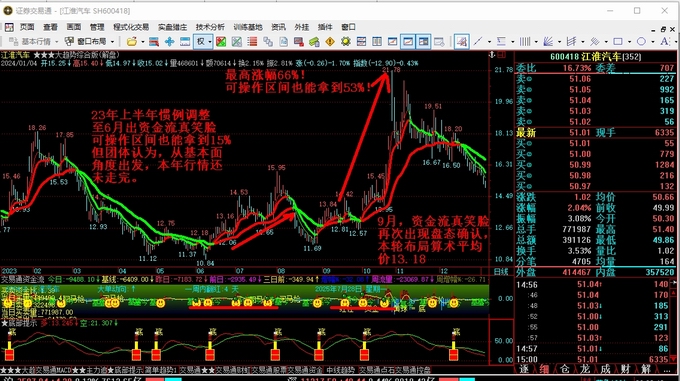The height and width of the screenshot is (381, 680).
Task: Expand the 基本行情 dropdown
Action: coord(56,42)
